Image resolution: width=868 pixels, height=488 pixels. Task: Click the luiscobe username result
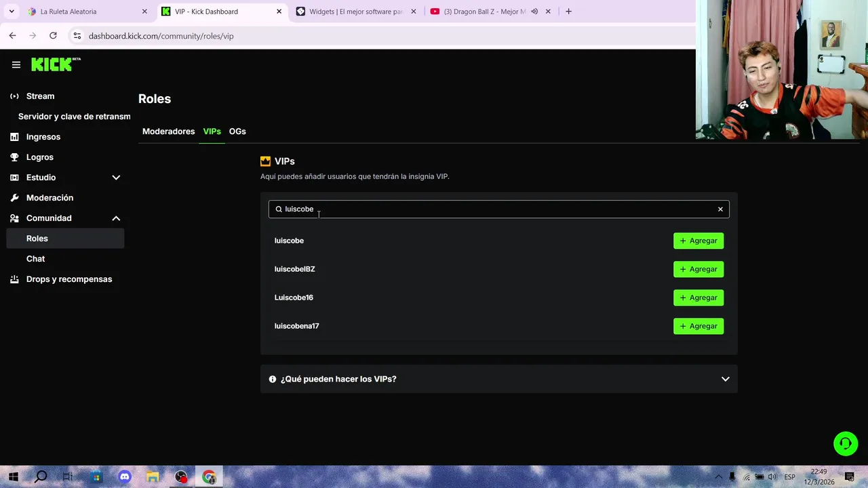click(289, 241)
